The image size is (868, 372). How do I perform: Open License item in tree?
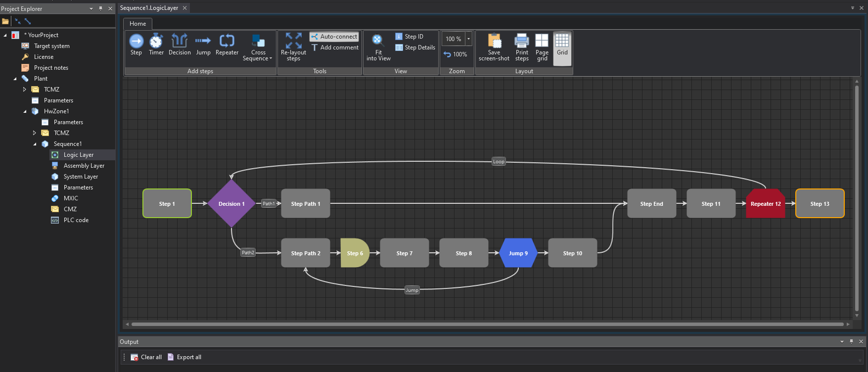pos(44,57)
